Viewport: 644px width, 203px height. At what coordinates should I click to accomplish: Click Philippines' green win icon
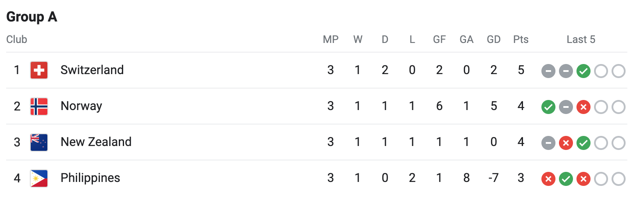click(x=566, y=179)
